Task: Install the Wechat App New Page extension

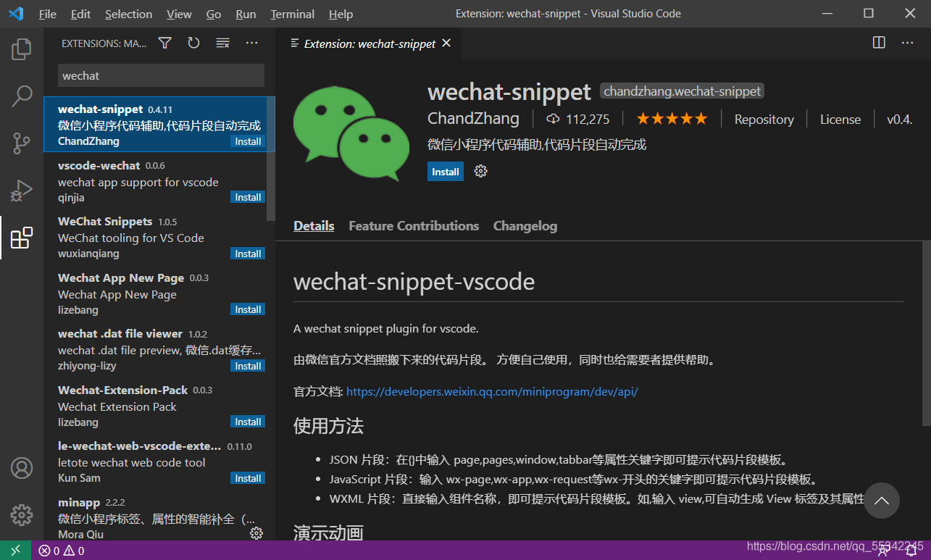Action: click(248, 309)
